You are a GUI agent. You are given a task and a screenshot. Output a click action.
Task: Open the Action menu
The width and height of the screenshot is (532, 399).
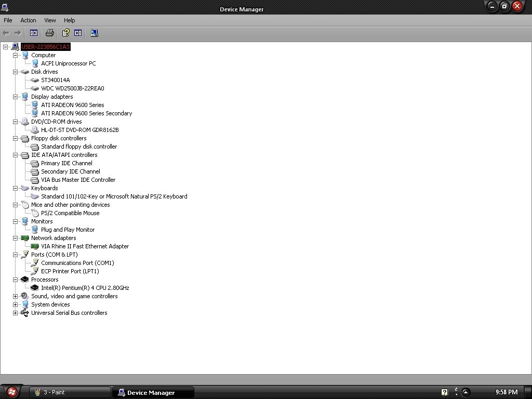pyautogui.click(x=28, y=20)
